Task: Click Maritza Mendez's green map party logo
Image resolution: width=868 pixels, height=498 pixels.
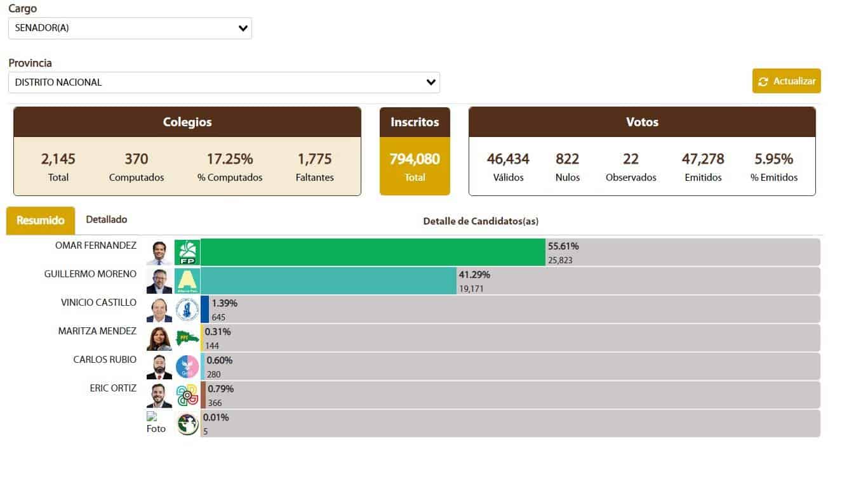Action: pyautogui.click(x=187, y=338)
